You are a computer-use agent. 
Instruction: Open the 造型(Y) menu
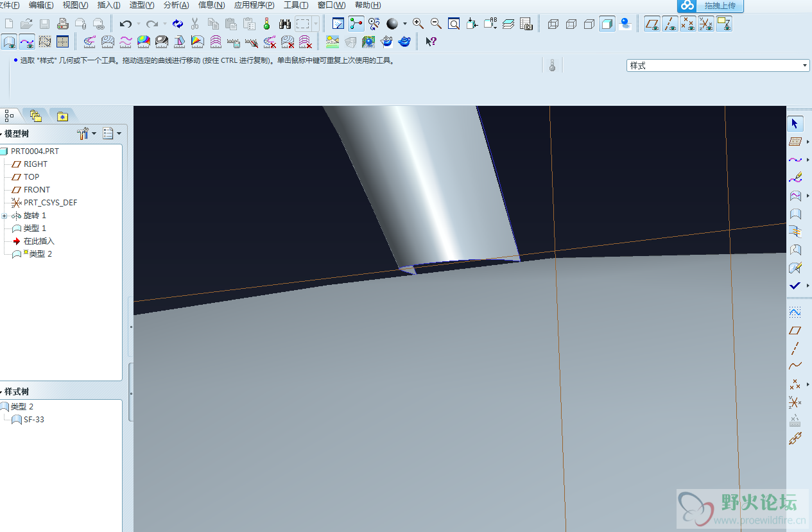141,5
